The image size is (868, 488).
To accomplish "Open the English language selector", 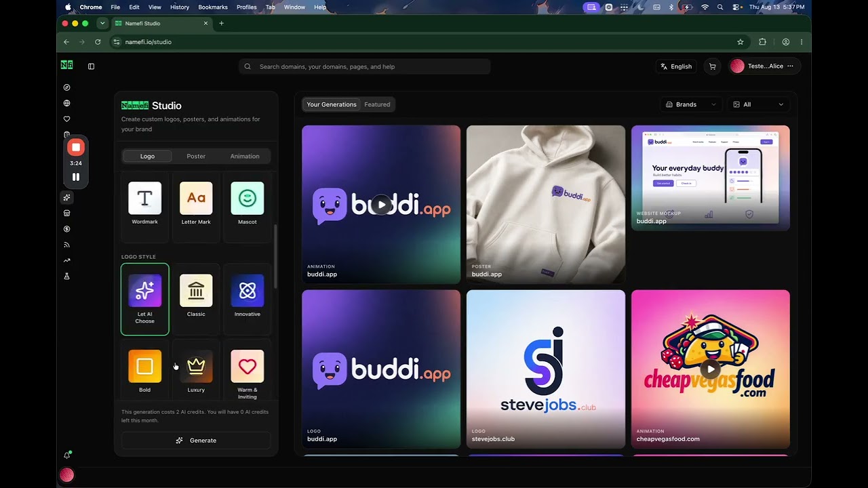I will click(x=675, y=66).
